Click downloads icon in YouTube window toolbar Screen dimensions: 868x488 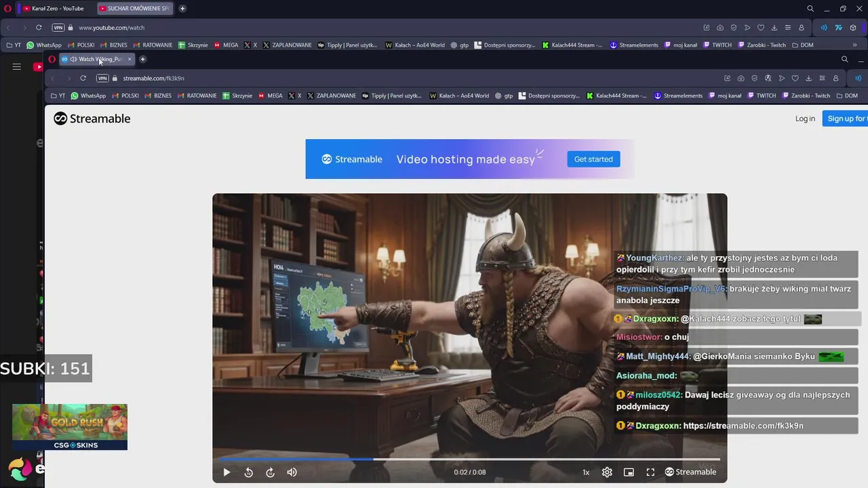click(774, 28)
